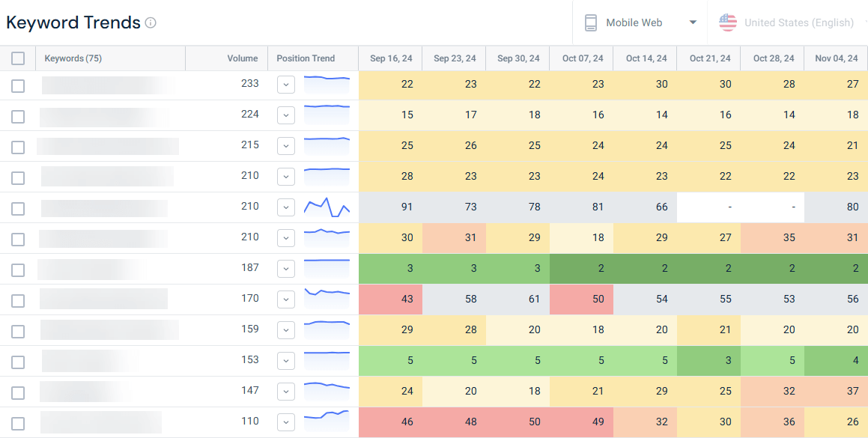Check the checkbox for the first keyword row
Screen dimensions: 868x438
tap(18, 85)
